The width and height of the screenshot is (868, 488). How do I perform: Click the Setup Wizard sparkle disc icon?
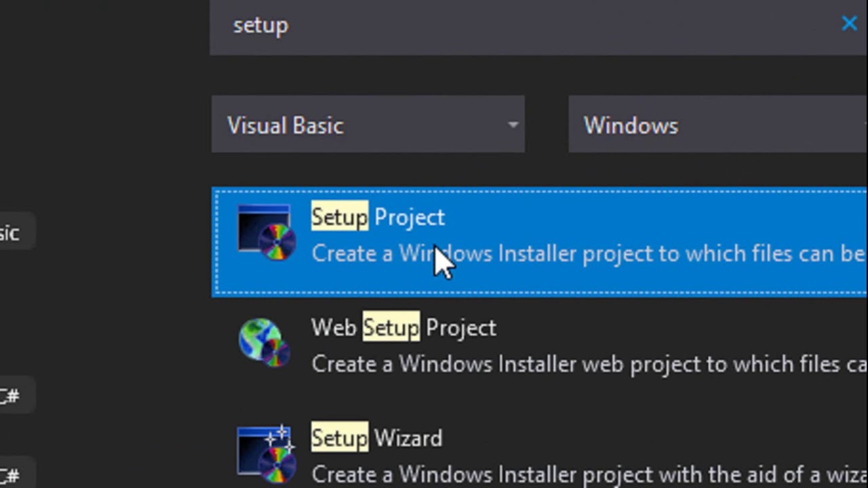point(266,453)
